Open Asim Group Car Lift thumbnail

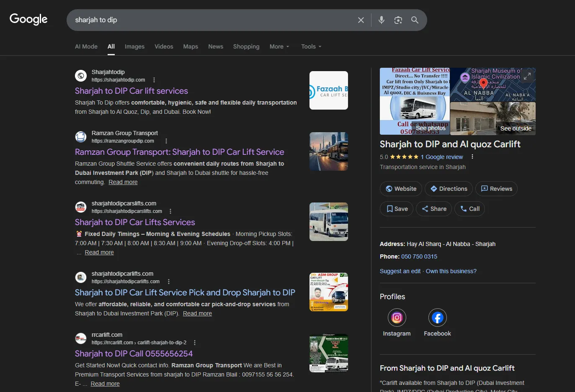(x=329, y=292)
